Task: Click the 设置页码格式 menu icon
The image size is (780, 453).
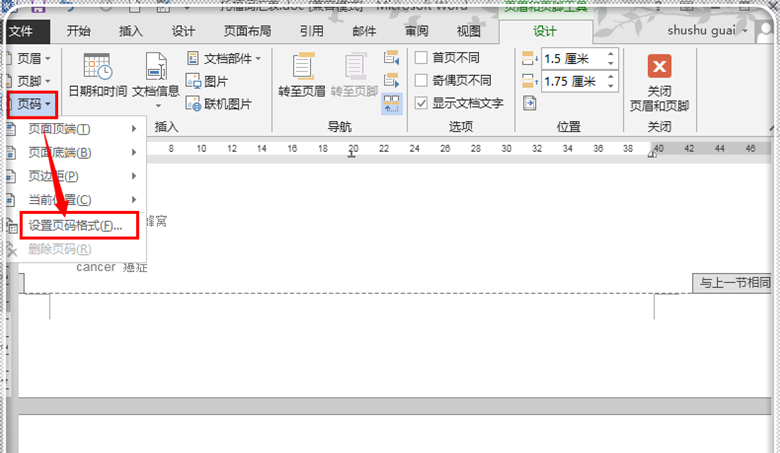Action: pos(12,226)
